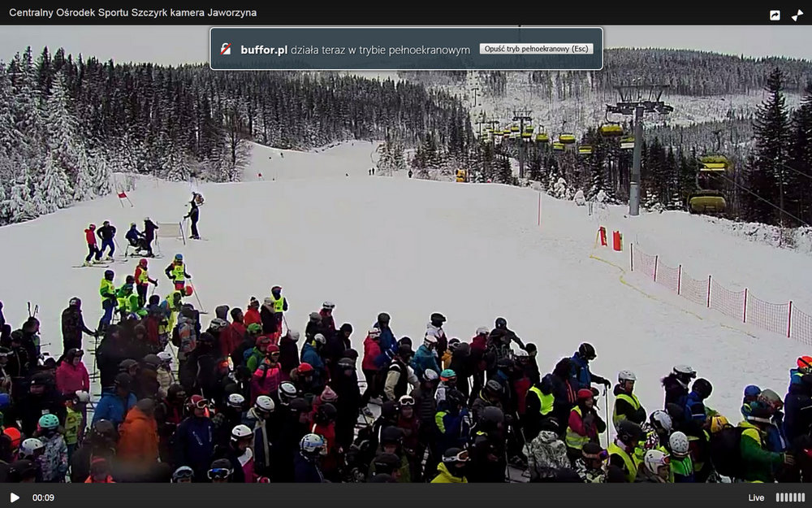Play the Jaworzyna camera stream
Viewport: 812px width, 508px height.
[15, 497]
